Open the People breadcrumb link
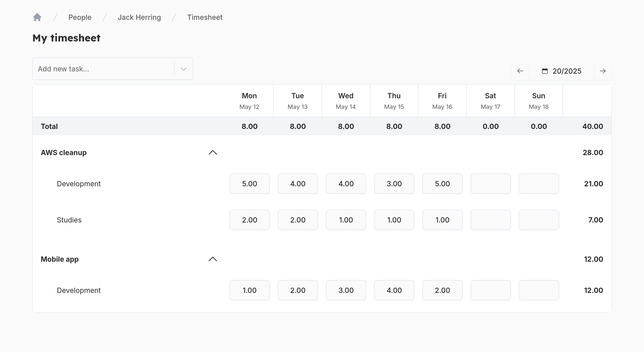The width and height of the screenshot is (644, 352). (x=80, y=17)
